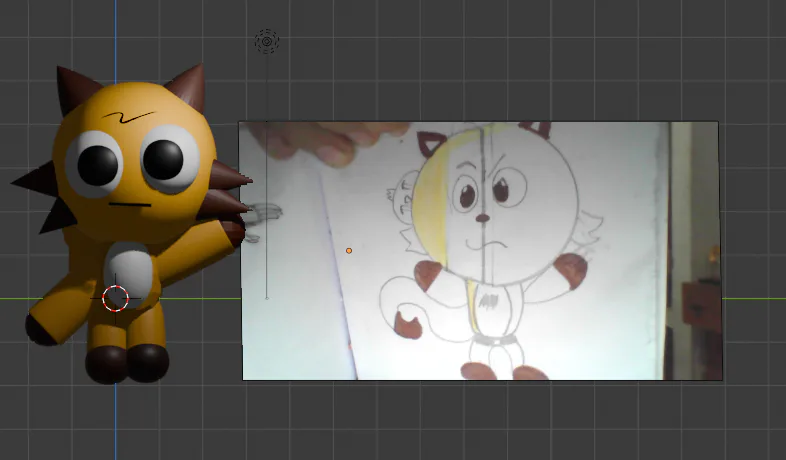Select the reference drawing image plane
Image resolution: width=786 pixels, height=460 pixels.
click(480, 251)
